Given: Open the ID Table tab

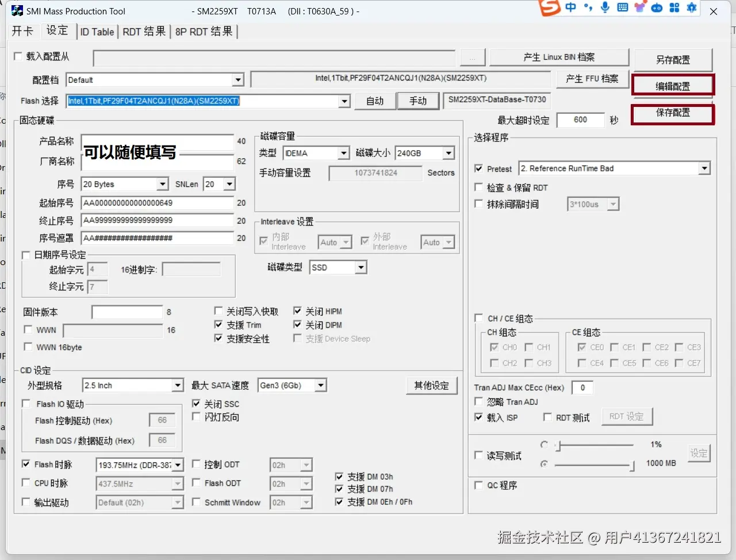Looking at the screenshot, I should [x=97, y=32].
